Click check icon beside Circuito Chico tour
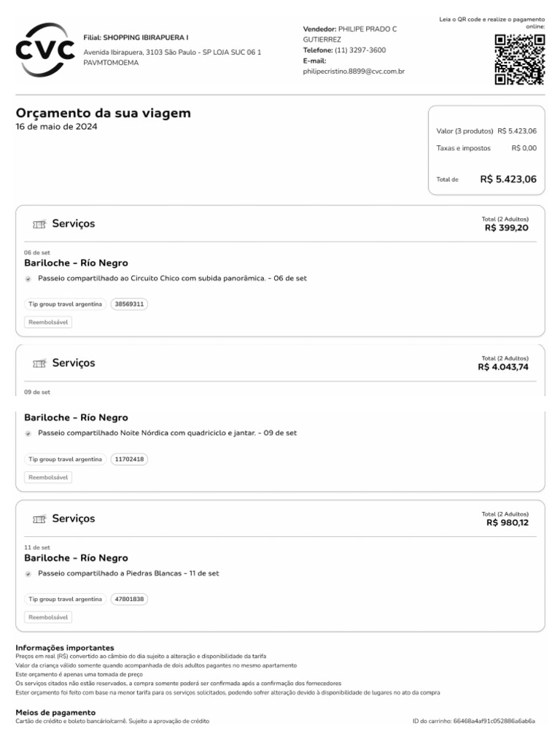The image size is (560, 747). pos(28,279)
